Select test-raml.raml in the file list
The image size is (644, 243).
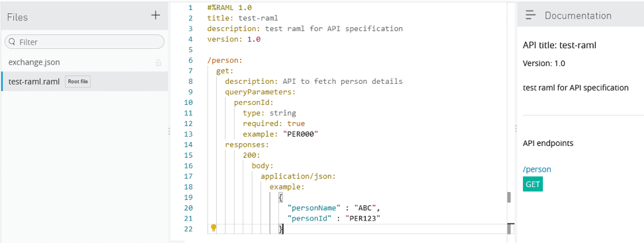[84, 81]
